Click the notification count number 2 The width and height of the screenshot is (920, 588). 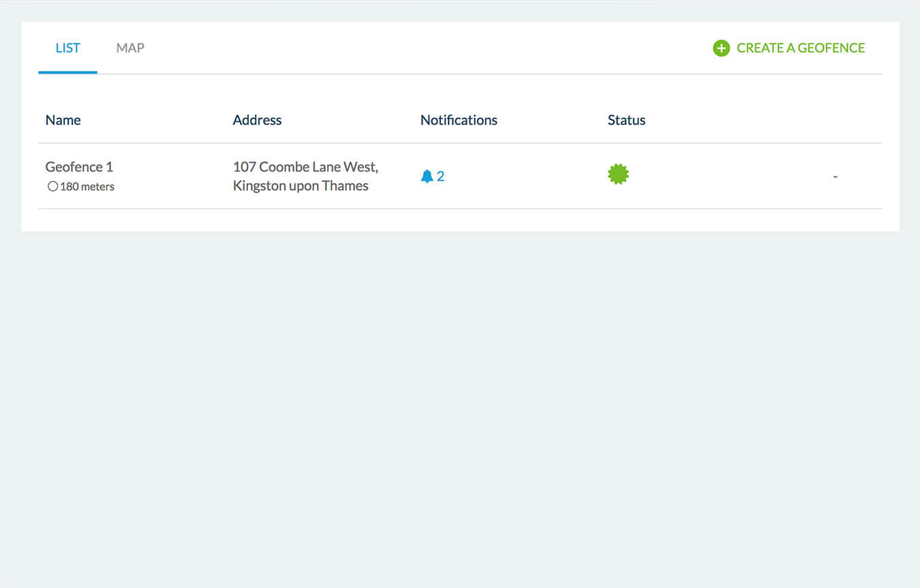click(x=441, y=176)
